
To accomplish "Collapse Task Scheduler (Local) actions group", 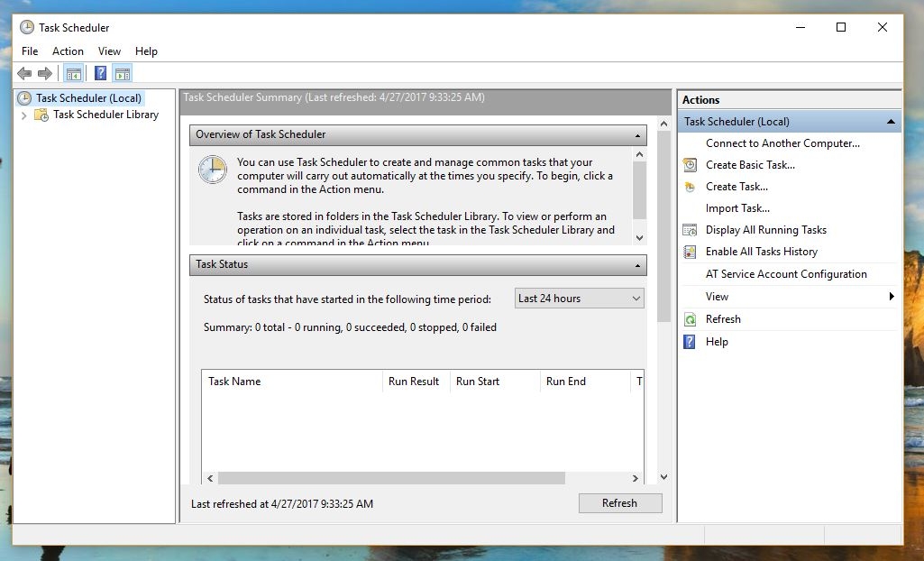I will click(891, 122).
